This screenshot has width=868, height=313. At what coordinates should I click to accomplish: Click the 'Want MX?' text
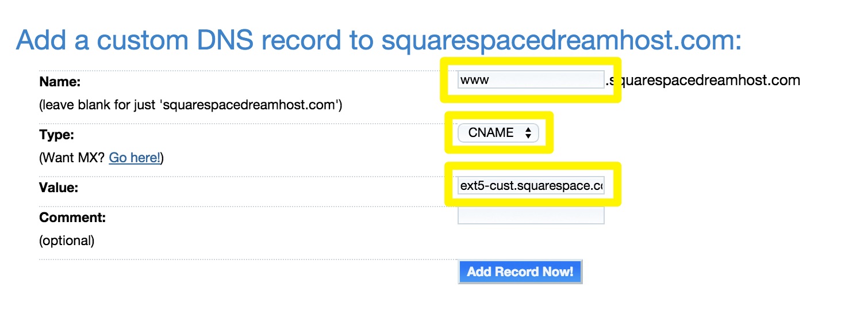72,157
